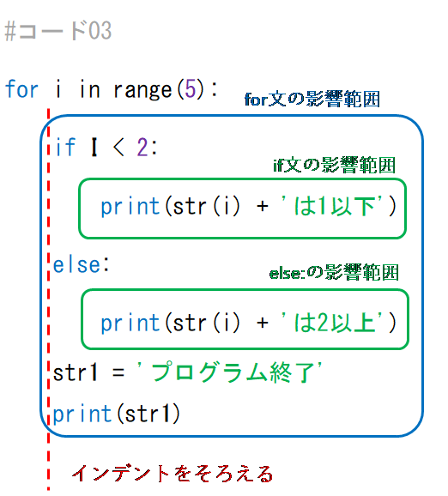Click the 'else:' keyword

[81, 264]
